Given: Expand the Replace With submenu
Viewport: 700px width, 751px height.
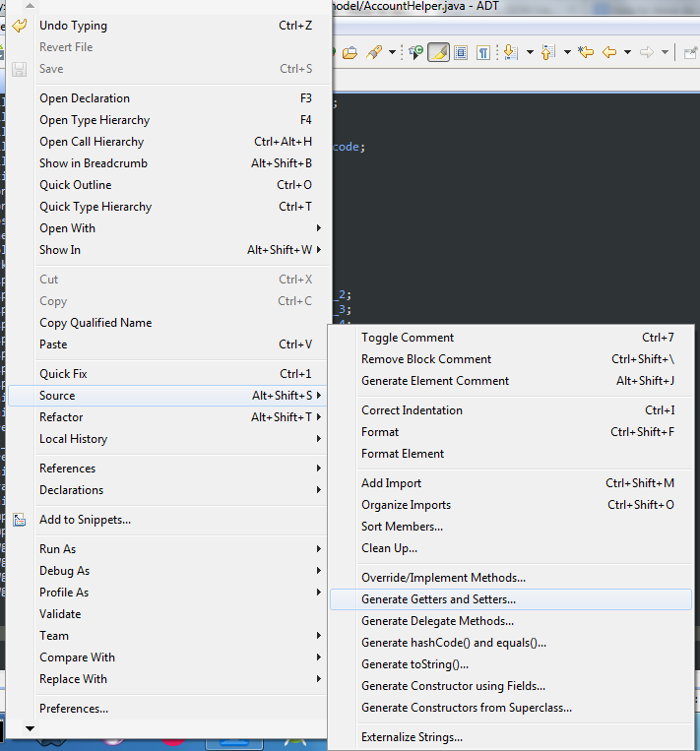Looking at the screenshot, I should [169, 679].
